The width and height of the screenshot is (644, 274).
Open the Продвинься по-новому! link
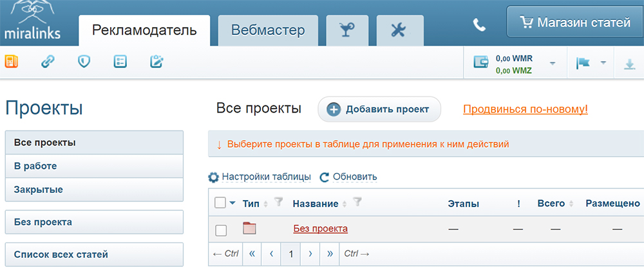click(525, 109)
